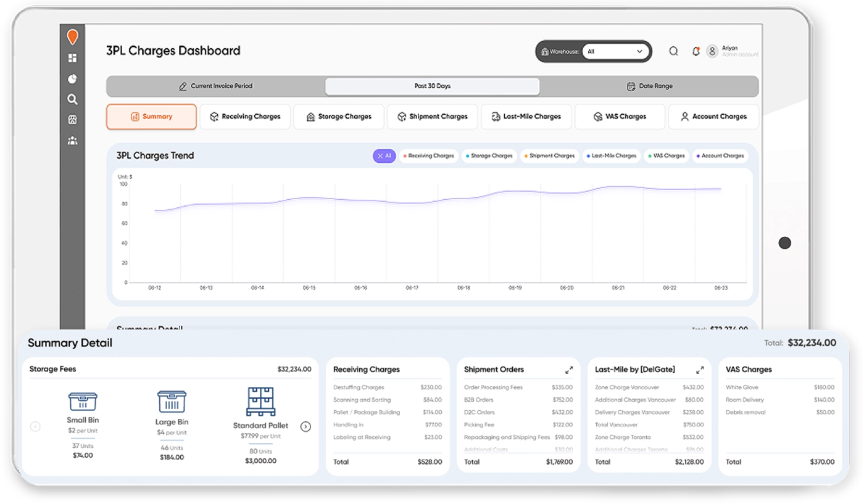Open the store icon in sidebar

[x=72, y=120]
